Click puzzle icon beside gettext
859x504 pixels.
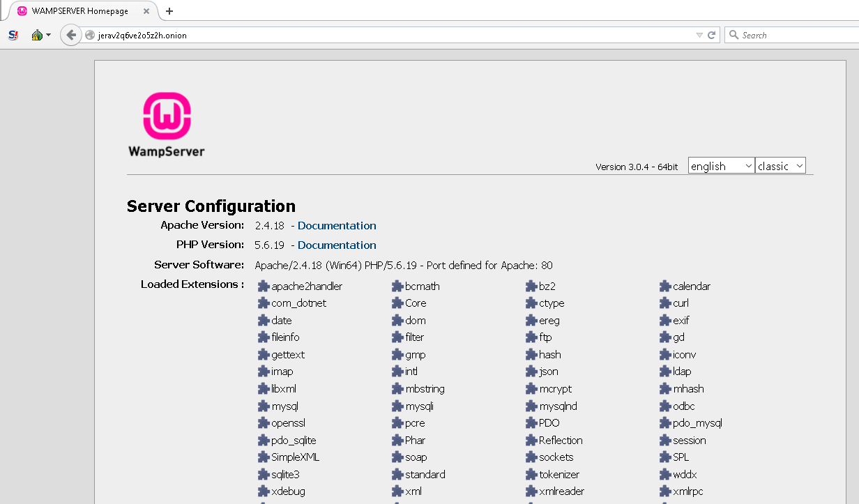(x=264, y=355)
